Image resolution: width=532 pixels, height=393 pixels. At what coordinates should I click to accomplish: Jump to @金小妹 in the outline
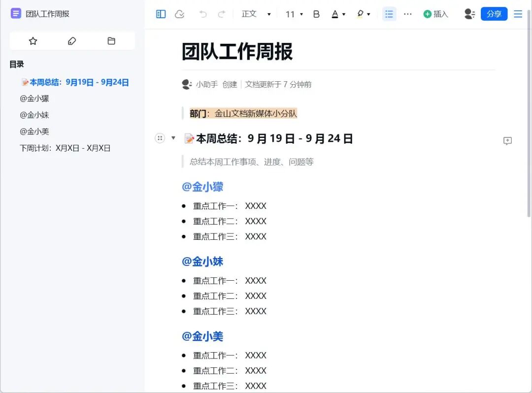pos(34,115)
